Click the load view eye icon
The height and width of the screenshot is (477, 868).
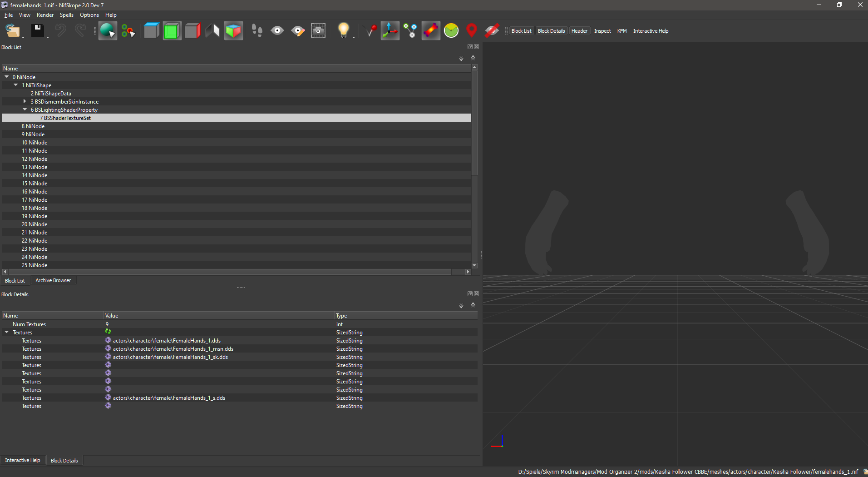[277, 31]
